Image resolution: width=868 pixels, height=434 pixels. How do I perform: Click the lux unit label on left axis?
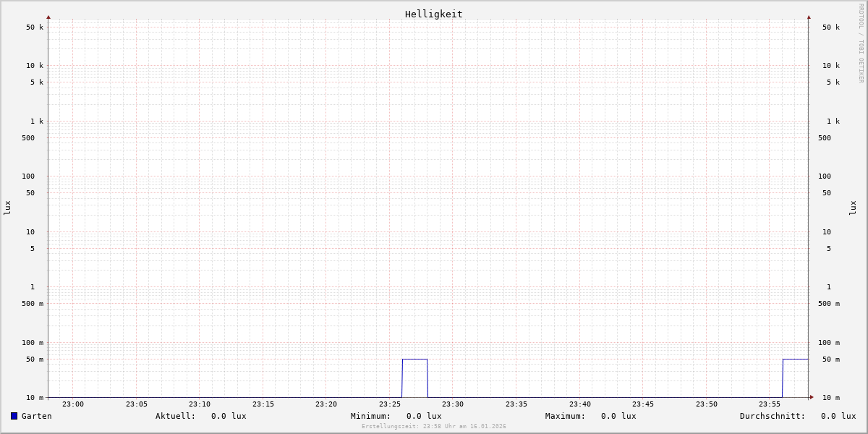coord(7,208)
